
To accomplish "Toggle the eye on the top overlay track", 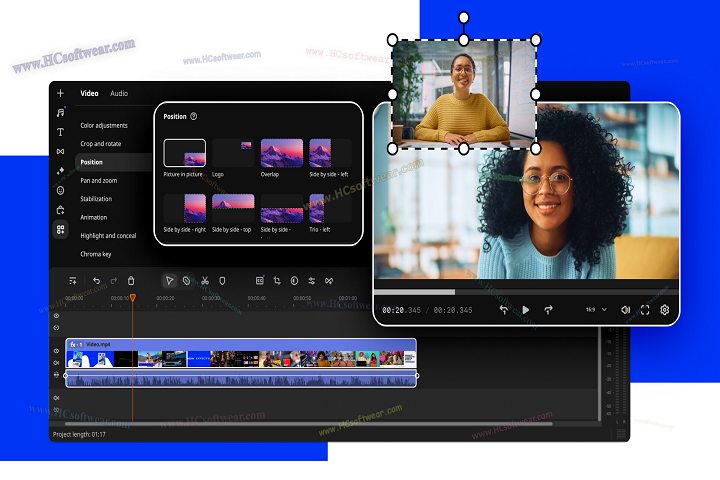I will coord(56,316).
